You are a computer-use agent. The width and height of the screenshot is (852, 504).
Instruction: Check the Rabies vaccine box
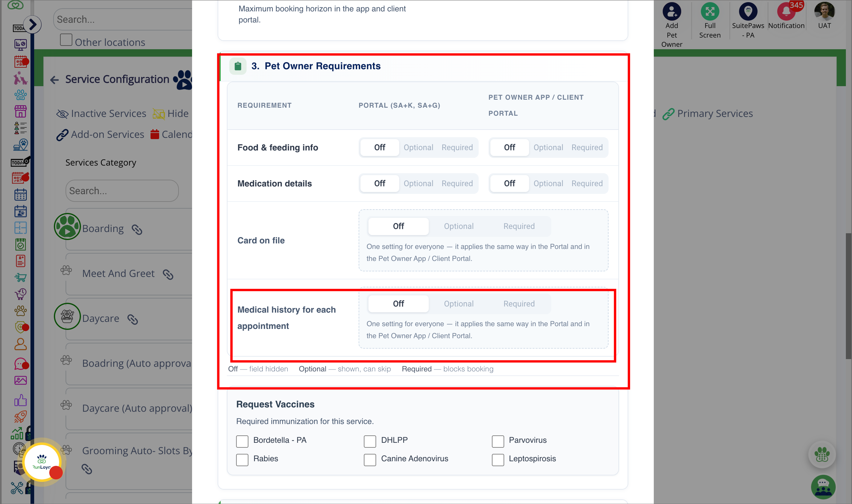click(242, 459)
